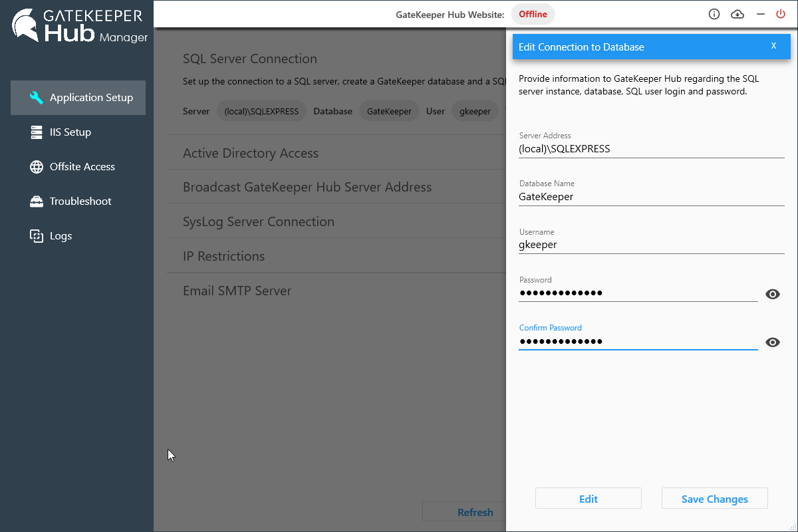Open Offsite Access via the globe icon
Screen dimensions: 798x532
pyautogui.click(x=36, y=166)
